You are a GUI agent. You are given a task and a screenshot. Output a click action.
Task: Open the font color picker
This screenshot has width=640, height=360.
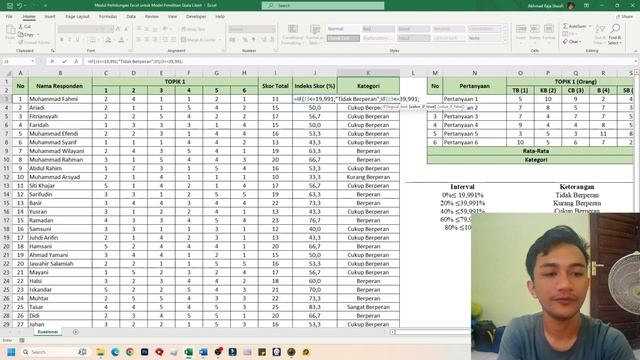tap(121, 40)
